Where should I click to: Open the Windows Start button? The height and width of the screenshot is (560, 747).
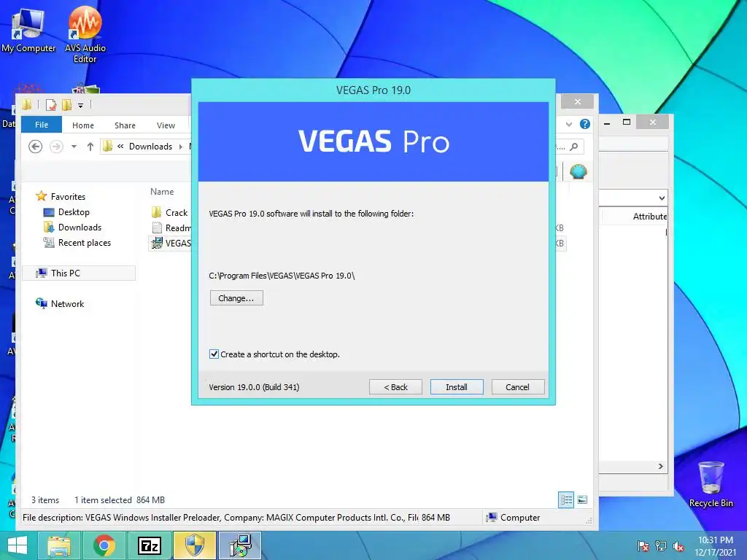coord(18,545)
